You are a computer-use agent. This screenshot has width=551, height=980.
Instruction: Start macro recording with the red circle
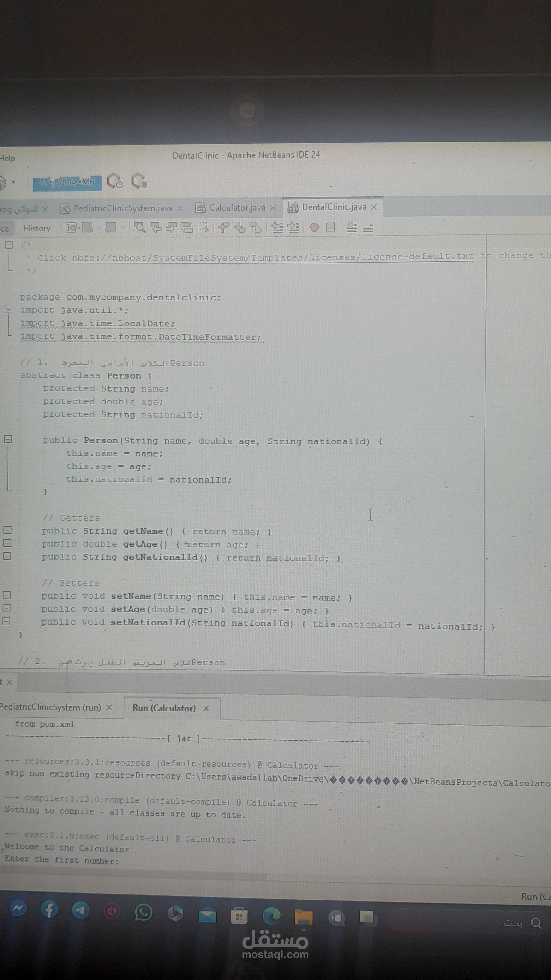pyautogui.click(x=314, y=227)
